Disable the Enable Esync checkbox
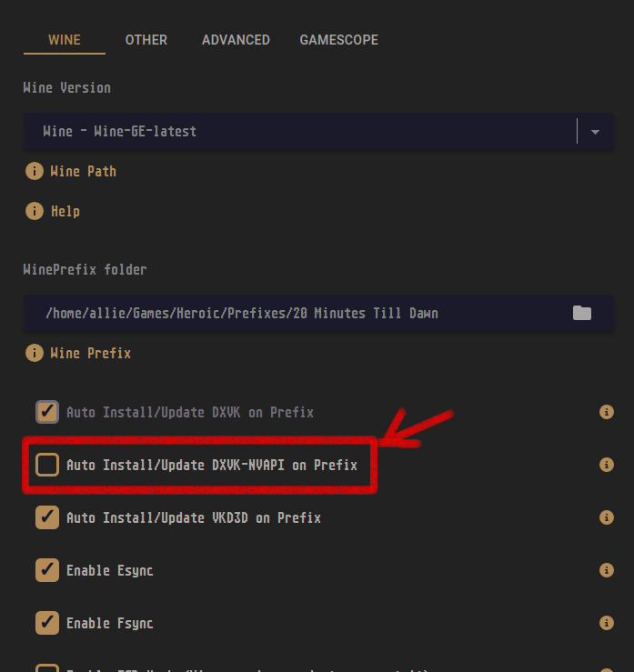 coord(46,570)
